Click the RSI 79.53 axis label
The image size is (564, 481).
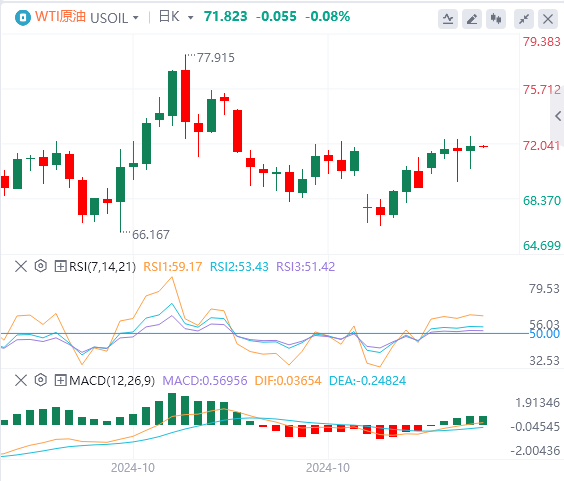[544, 289]
